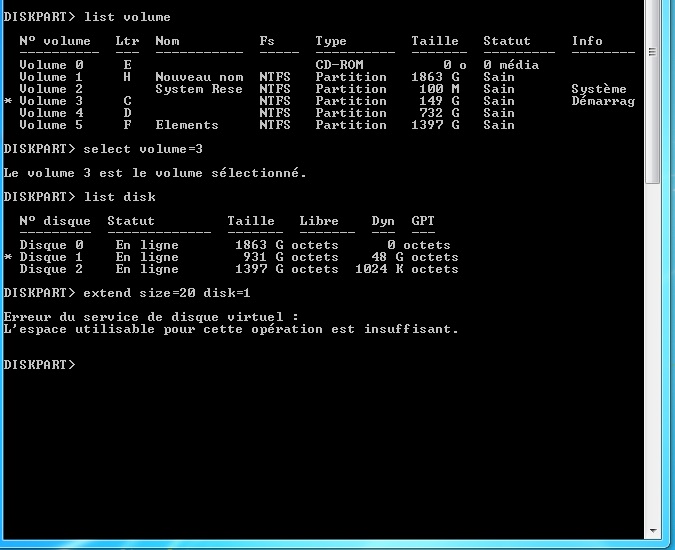
Task: Click the "Elements" volume name
Action: (x=187, y=125)
